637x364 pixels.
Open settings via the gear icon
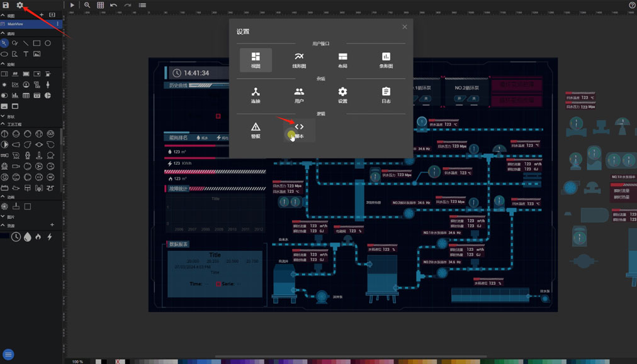click(x=20, y=5)
